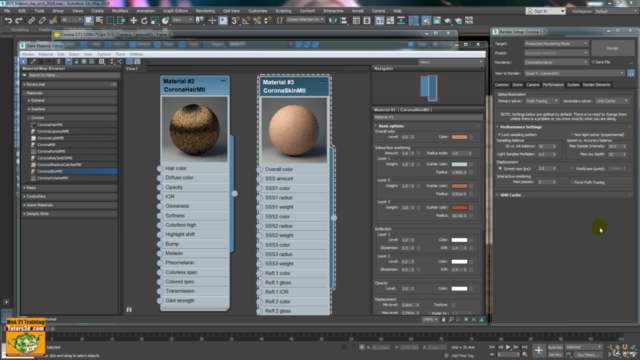640x360 pixels.
Task: Enable Force Path Tracing checkbox
Action: pos(572,182)
